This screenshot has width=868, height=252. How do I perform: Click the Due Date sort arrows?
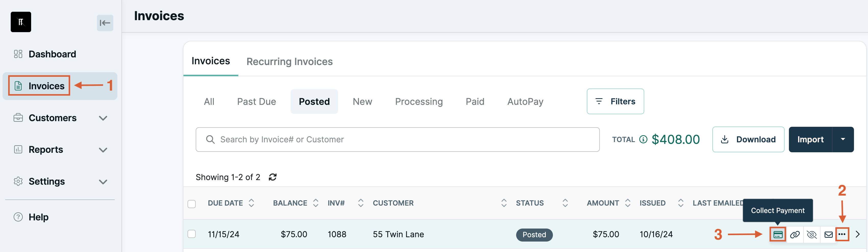tap(251, 203)
